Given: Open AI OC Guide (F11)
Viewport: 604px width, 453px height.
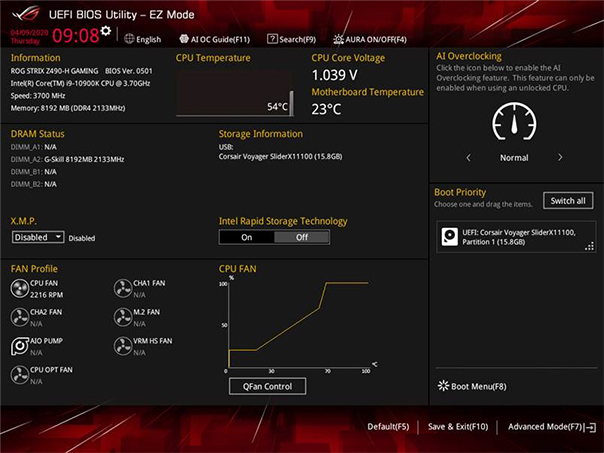Looking at the screenshot, I should point(215,39).
